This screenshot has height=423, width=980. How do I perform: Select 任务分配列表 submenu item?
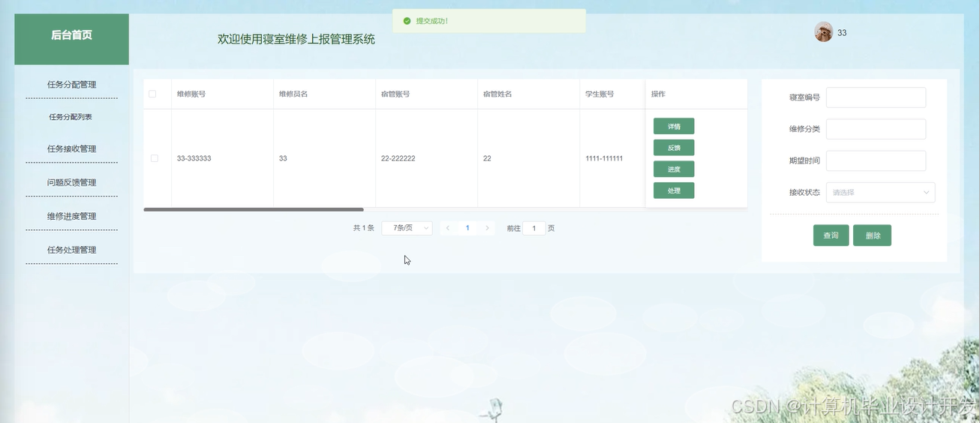tap(71, 117)
